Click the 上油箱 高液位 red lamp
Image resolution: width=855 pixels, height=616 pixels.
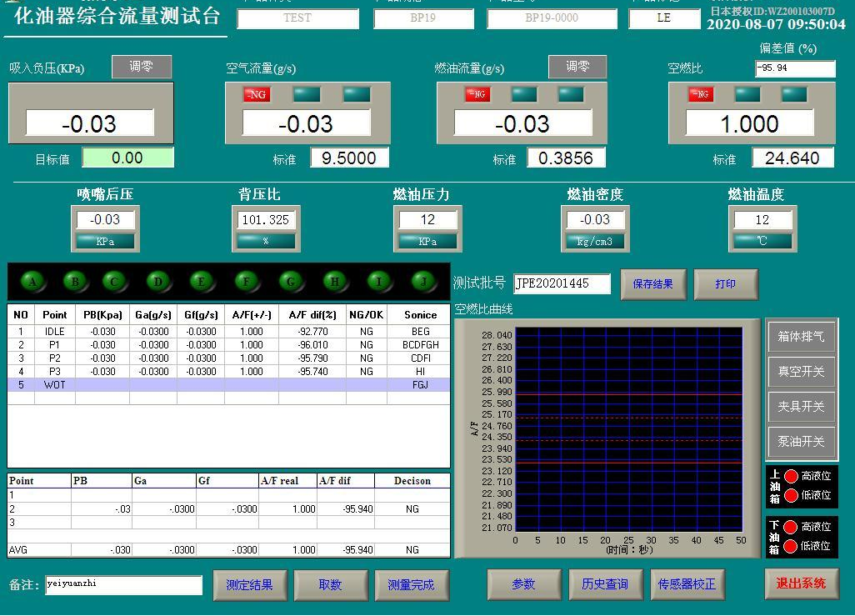[791, 476]
